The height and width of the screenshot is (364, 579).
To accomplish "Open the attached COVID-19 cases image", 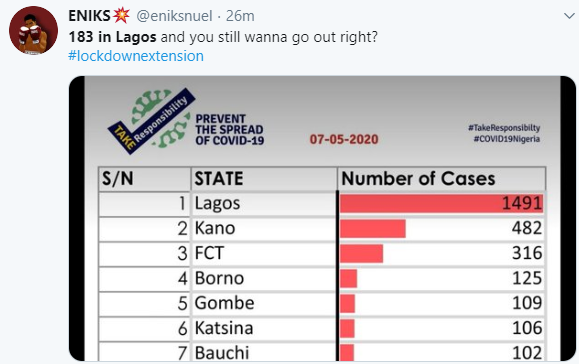I will tap(322, 218).
